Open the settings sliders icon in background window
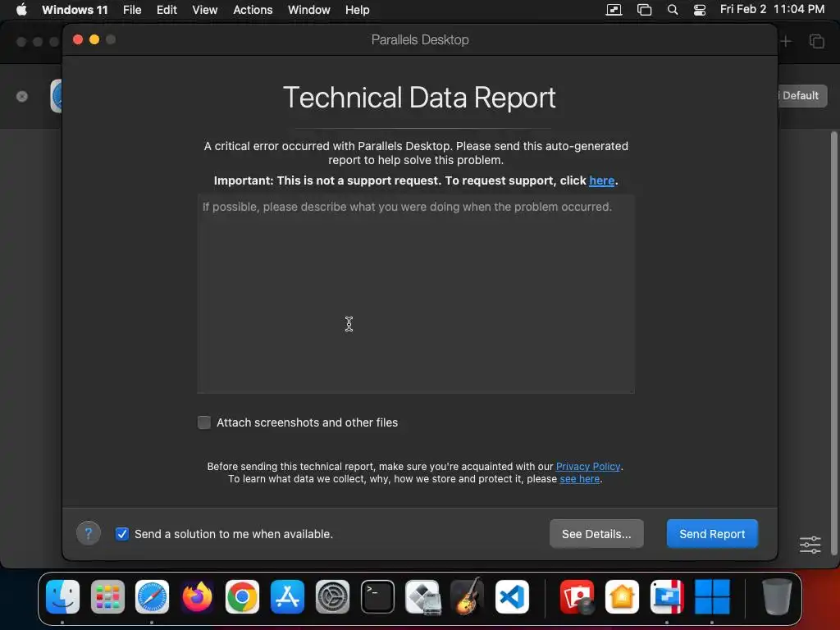The image size is (840, 630). point(810,545)
